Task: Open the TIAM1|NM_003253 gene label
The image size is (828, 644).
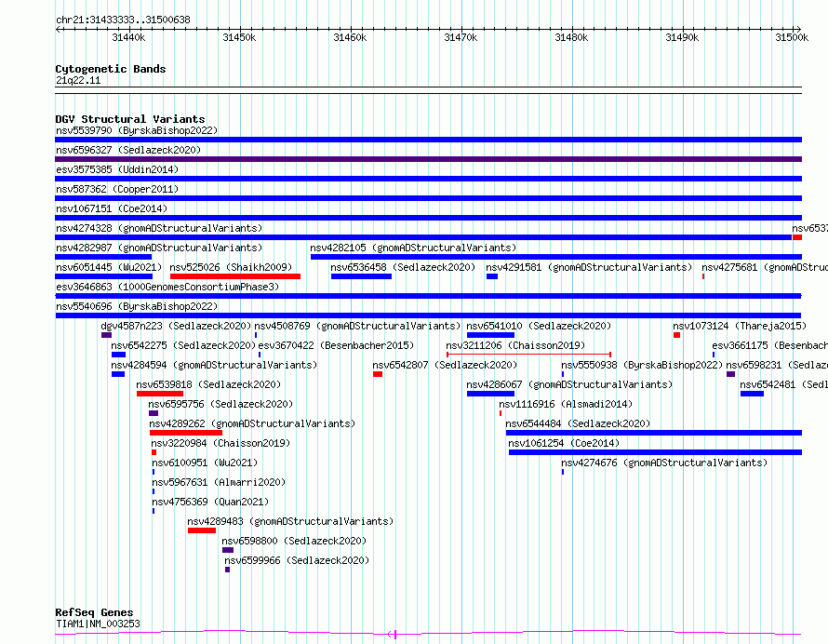Action: pos(98,624)
